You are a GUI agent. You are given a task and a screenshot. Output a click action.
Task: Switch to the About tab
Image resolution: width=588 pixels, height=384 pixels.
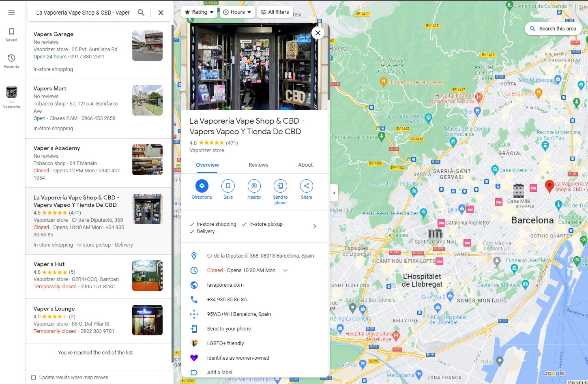coord(305,165)
